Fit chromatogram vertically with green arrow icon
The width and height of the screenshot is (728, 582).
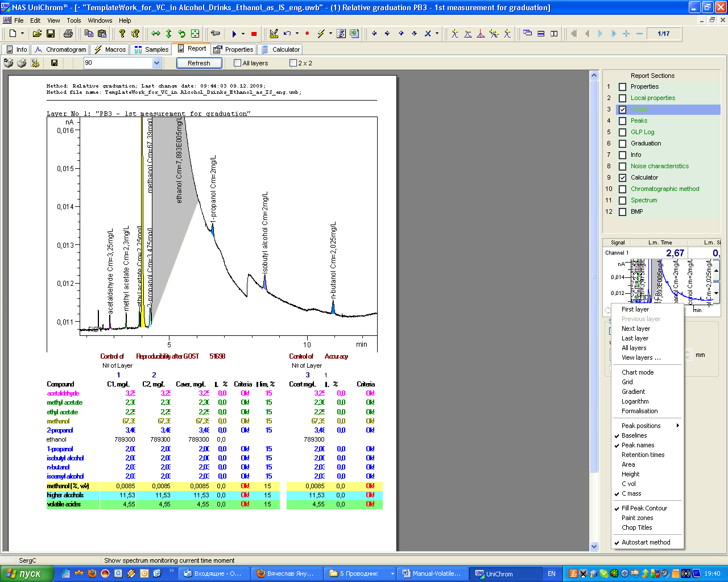[x=169, y=34]
